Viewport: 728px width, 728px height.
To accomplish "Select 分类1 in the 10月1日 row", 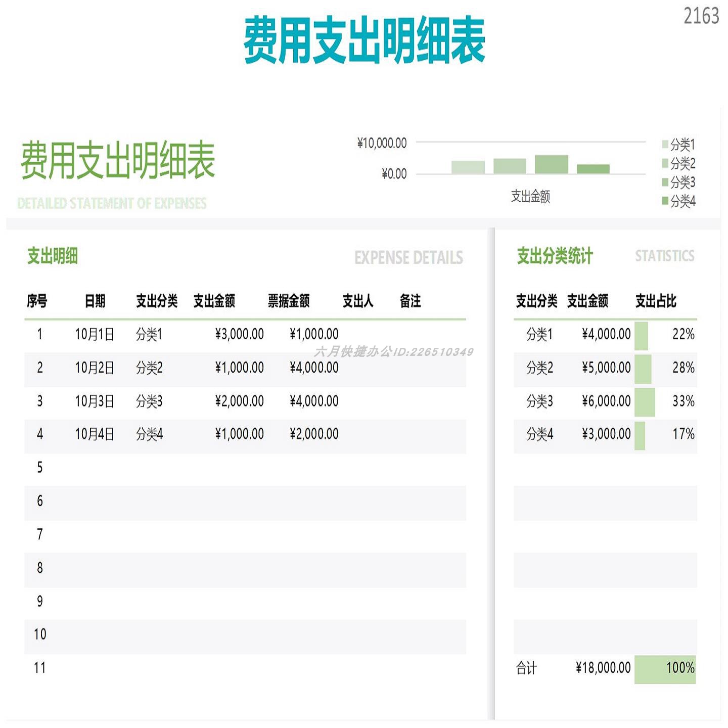I will [x=149, y=334].
